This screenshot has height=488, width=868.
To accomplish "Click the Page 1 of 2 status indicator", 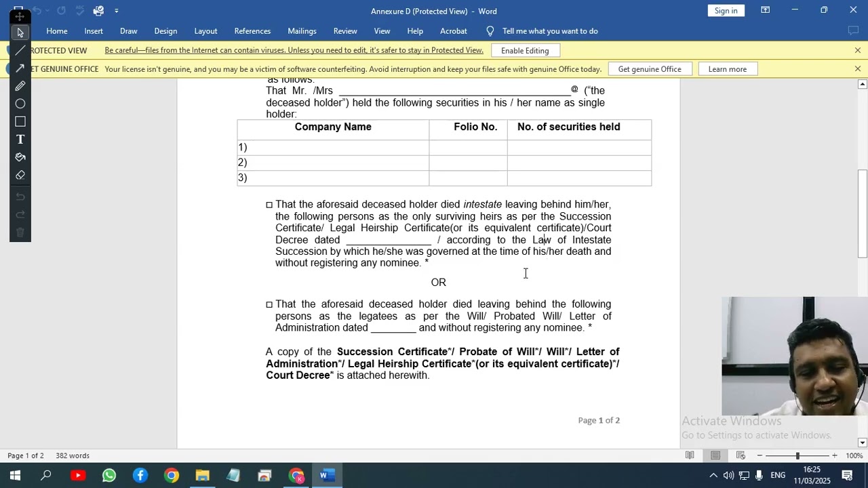I will pos(26,455).
